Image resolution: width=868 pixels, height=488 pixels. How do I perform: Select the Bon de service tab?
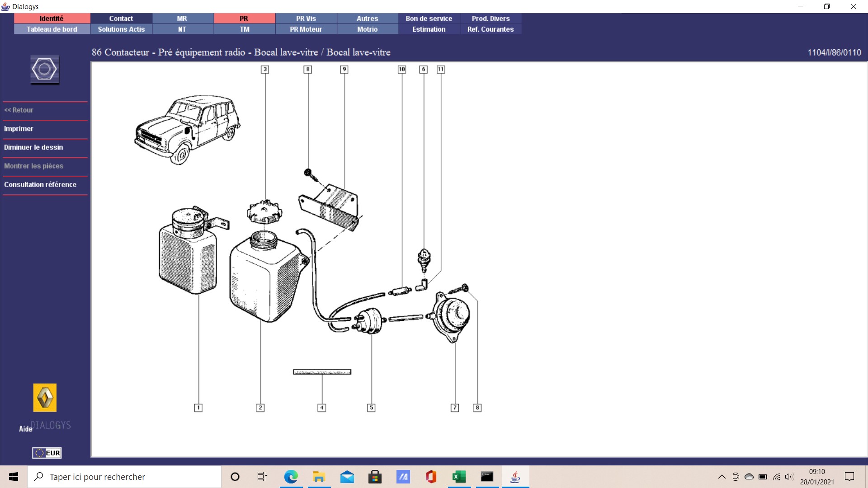[429, 19]
